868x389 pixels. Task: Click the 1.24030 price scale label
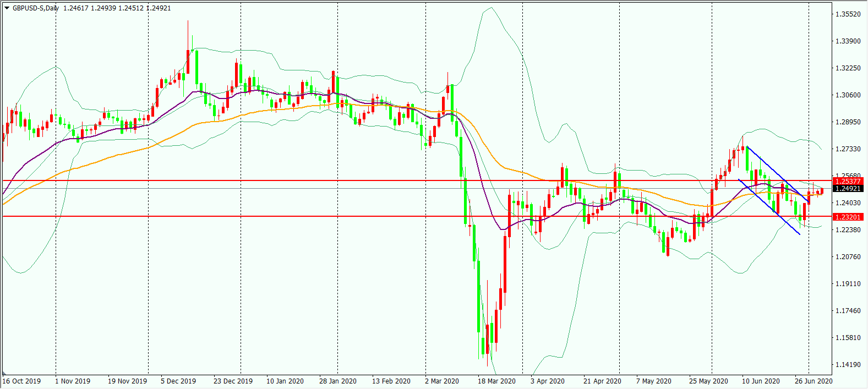point(848,202)
